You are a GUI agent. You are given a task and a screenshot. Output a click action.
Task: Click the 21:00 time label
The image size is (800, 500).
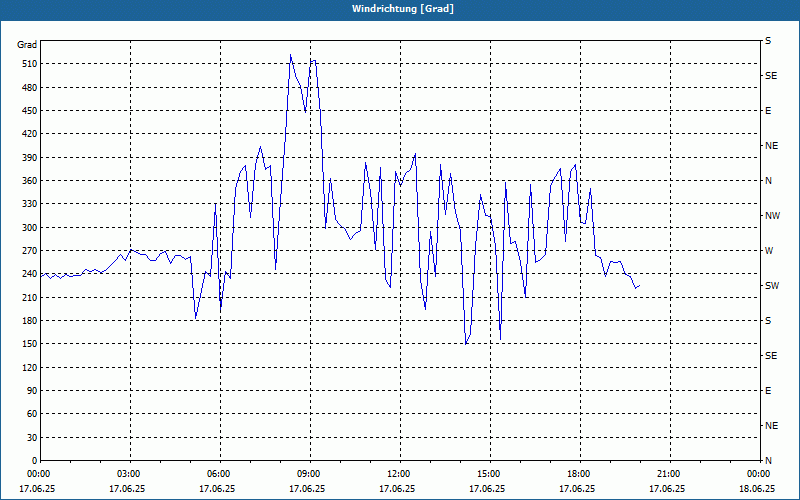coord(670,473)
